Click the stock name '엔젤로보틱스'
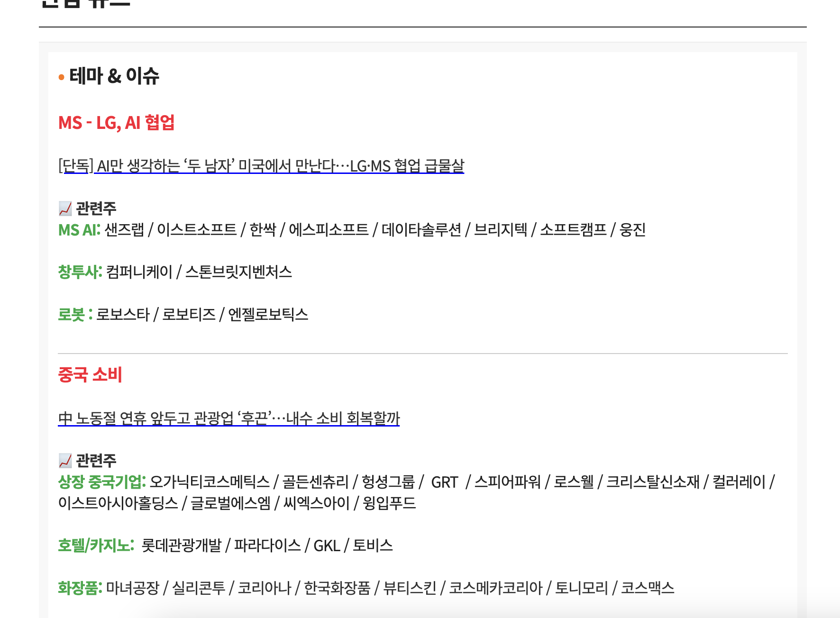This screenshot has height=618, width=840. coord(268,314)
